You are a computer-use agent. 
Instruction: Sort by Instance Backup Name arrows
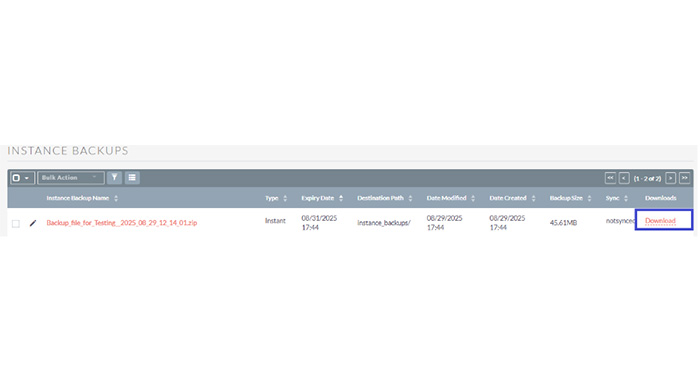tap(116, 198)
